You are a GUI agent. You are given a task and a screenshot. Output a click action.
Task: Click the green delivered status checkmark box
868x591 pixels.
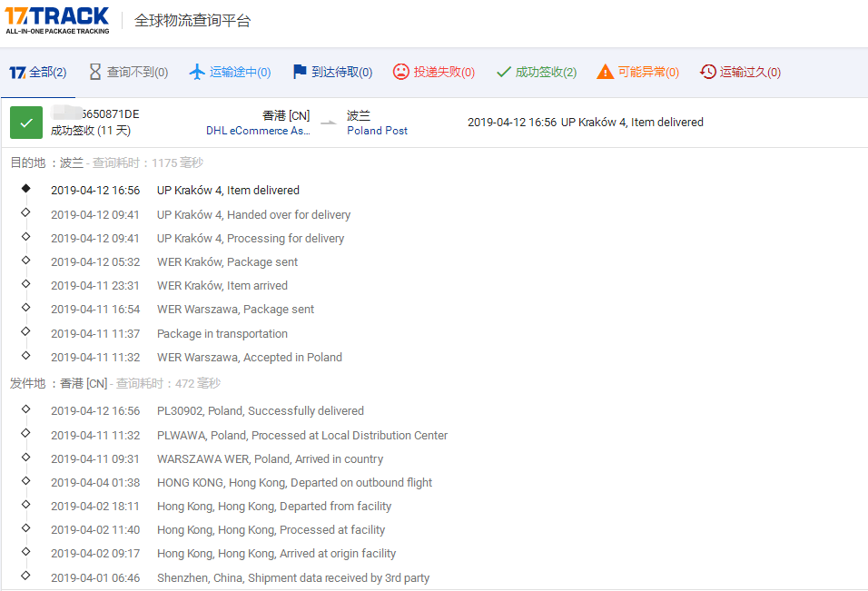[25, 122]
